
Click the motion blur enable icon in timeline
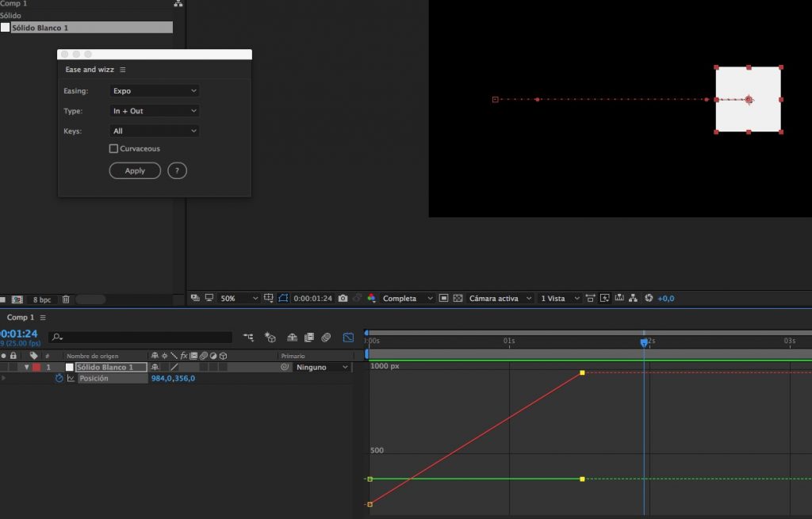(326, 338)
